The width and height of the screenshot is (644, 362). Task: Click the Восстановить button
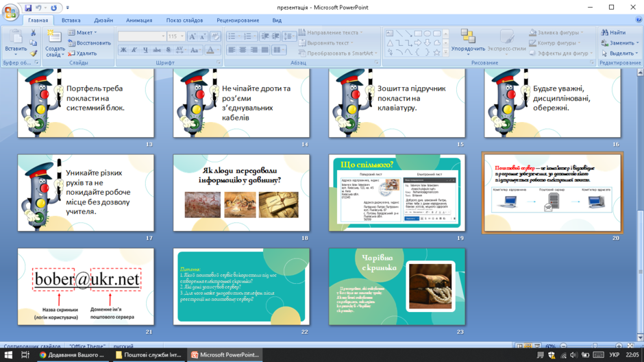click(x=90, y=43)
